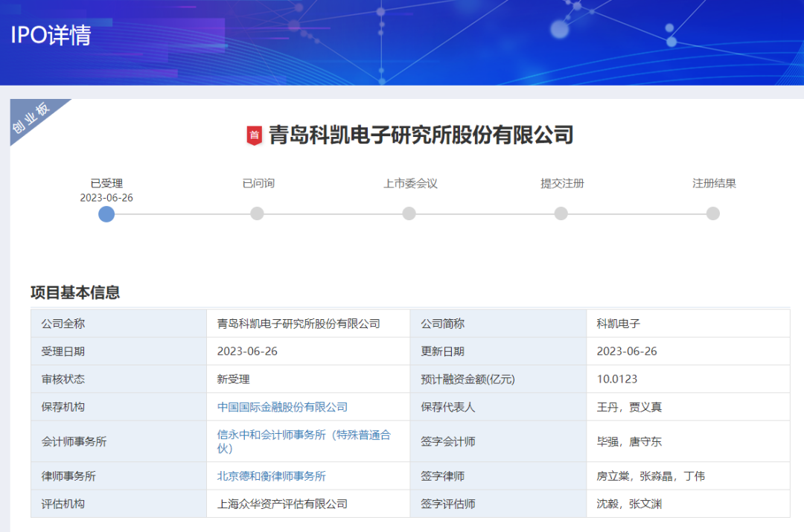The image size is (804, 532).
Task: Click the 注册结果 stage label
Action: (x=714, y=183)
